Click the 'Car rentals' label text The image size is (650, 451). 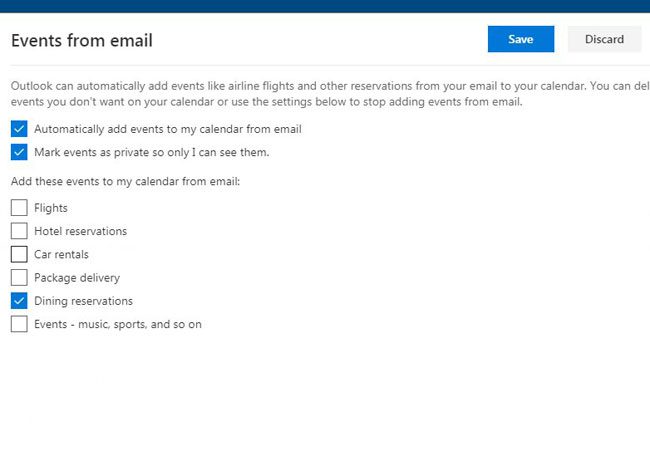pyautogui.click(x=61, y=254)
